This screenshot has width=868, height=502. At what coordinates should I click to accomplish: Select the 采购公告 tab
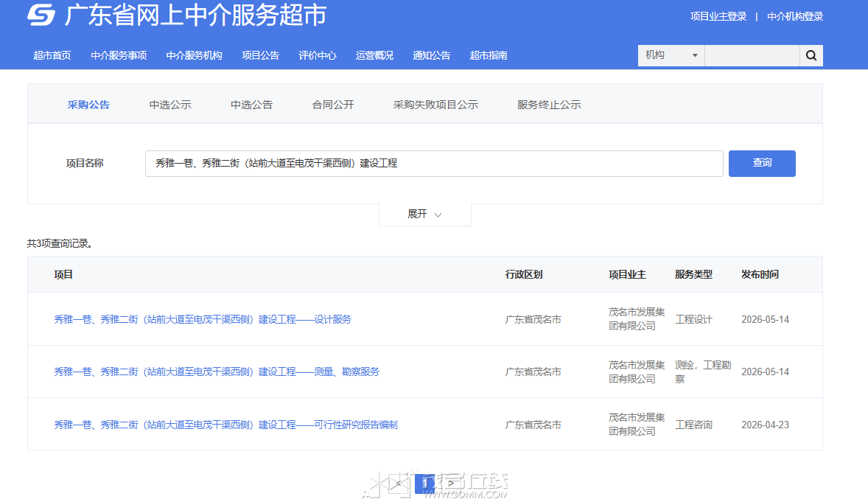88,105
